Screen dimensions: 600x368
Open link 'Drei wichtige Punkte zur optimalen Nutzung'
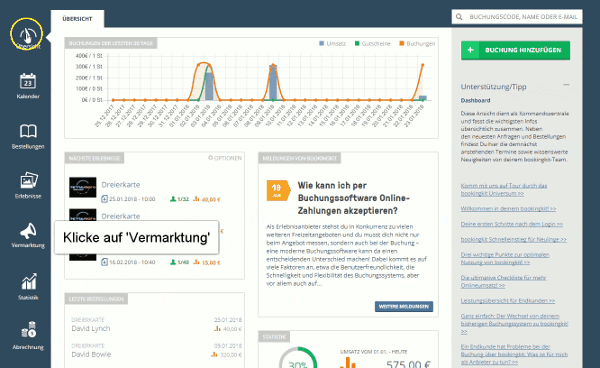pyautogui.click(x=505, y=258)
